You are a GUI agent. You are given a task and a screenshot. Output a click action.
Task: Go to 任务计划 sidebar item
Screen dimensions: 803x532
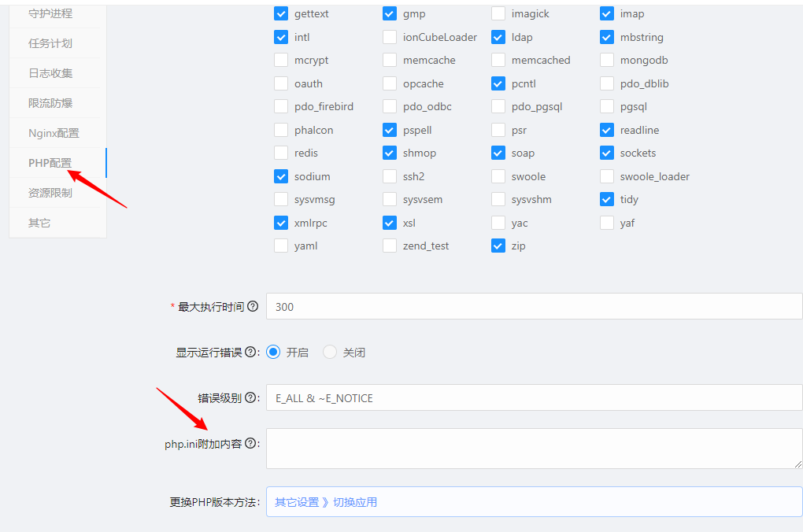pos(50,43)
